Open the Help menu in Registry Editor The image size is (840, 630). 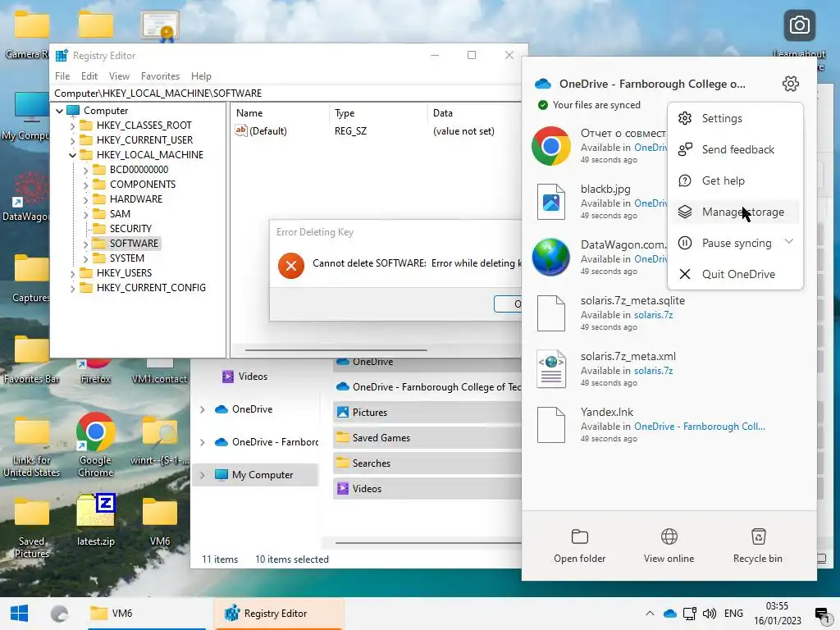[x=201, y=76]
